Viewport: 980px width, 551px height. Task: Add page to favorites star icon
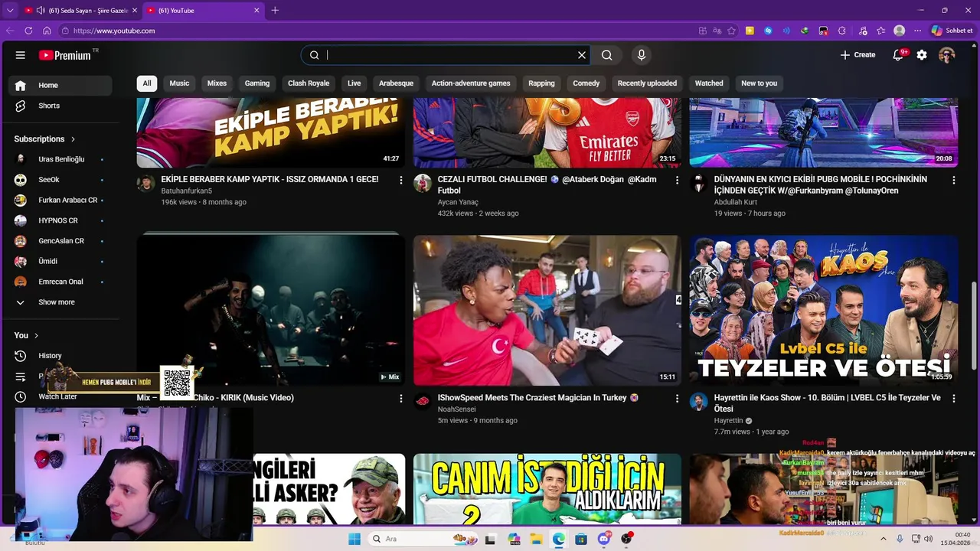point(732,31)
